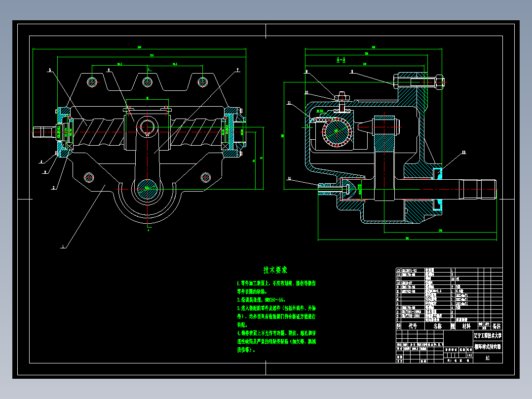Click the green heading "技术要求"
This screenshot has width=532, height=399.
(x=275, y=270)
